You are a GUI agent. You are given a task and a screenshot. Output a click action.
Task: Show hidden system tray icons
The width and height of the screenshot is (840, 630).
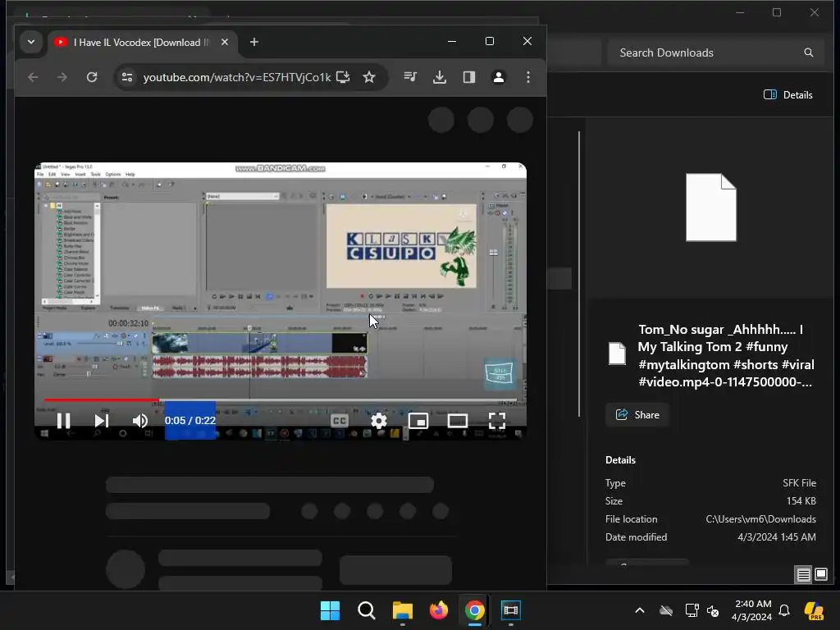[x=640, y=610]
